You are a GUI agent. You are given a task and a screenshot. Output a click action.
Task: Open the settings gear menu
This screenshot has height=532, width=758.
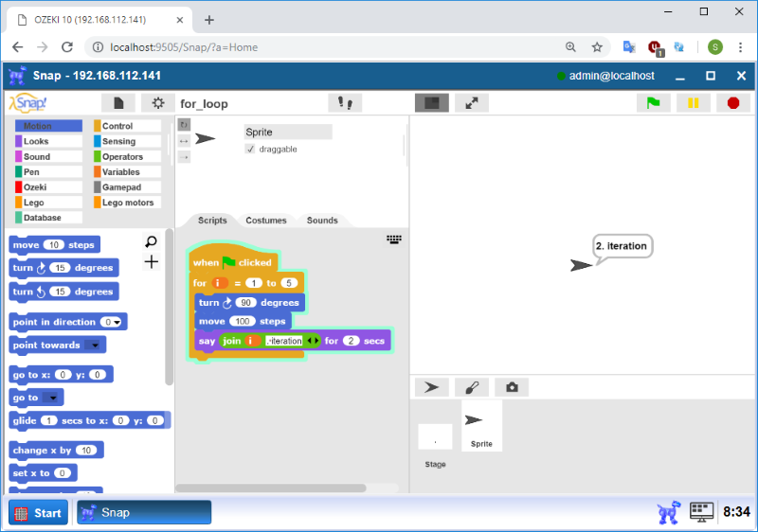[x=158, y=103]
